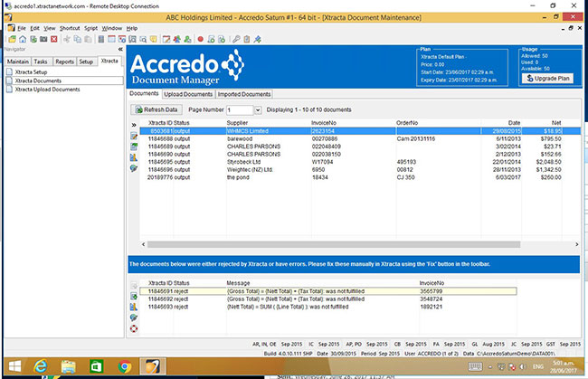The height and width of the screenshot is (379, 588).
Task: Click the red record circle toolbar icon
Action: point(201,39)
